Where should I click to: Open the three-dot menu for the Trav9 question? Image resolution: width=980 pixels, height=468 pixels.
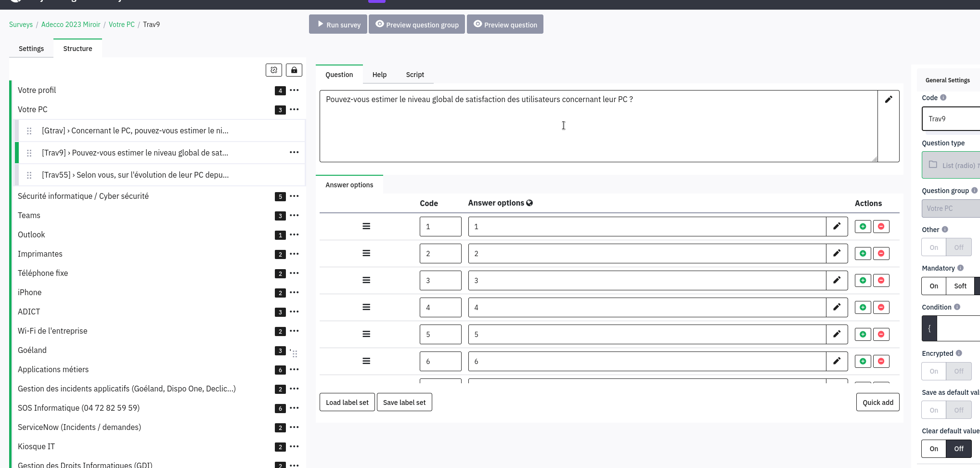click(x=294, y=153)
